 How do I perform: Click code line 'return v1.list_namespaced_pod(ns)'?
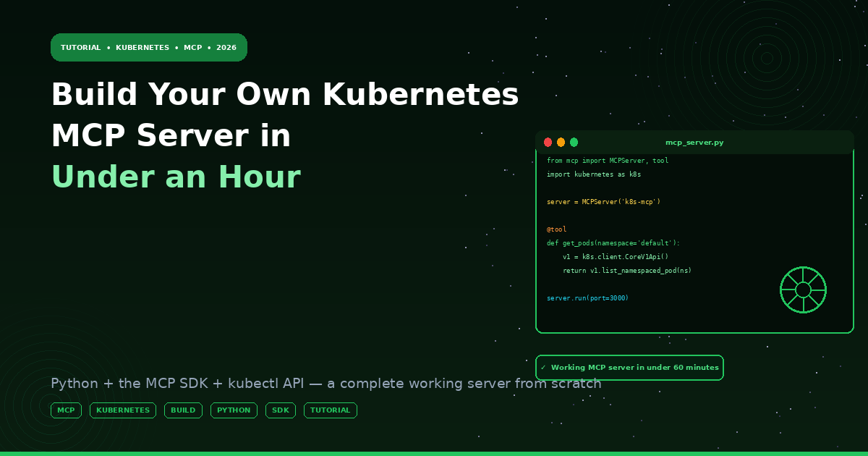click(x=627, y=271)
